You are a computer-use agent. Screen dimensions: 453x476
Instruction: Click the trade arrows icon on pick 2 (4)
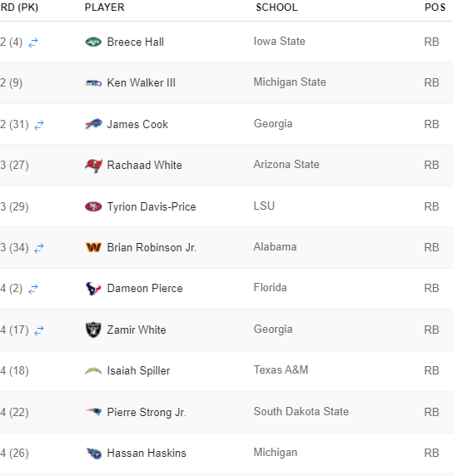(33, 42)
